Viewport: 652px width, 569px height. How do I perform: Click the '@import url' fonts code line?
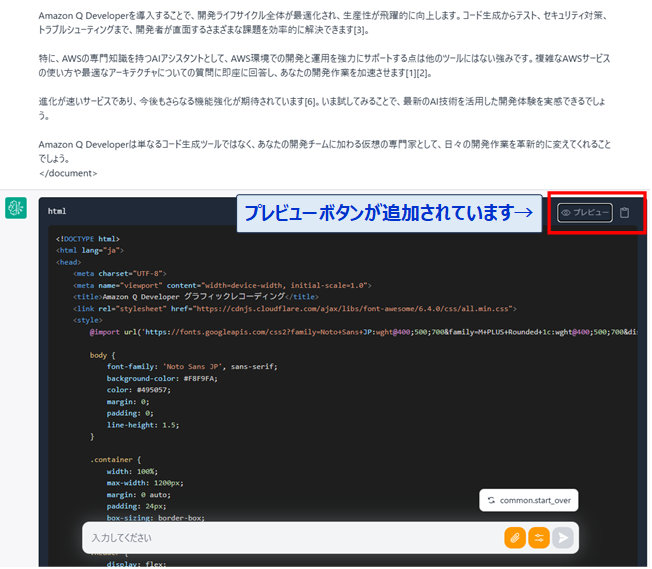[363, 332]
